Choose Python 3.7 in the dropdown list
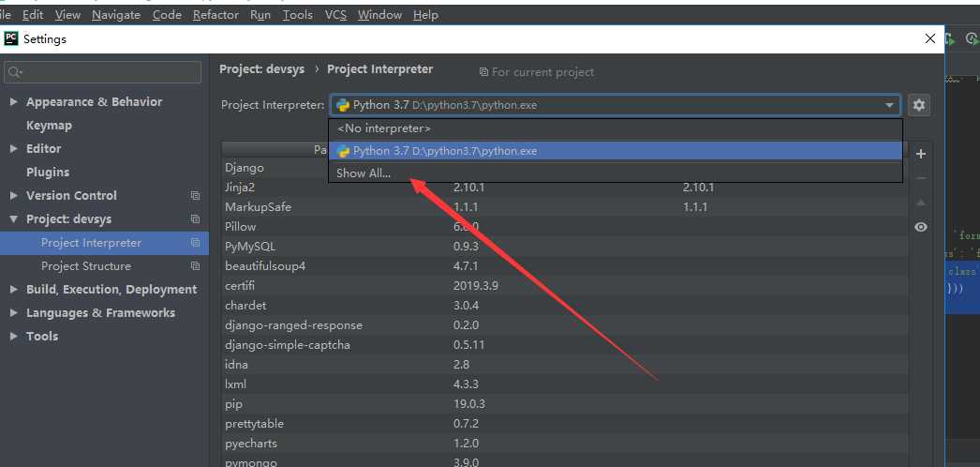Viewport: 980px width, 467px height. (x=616, y=151)
